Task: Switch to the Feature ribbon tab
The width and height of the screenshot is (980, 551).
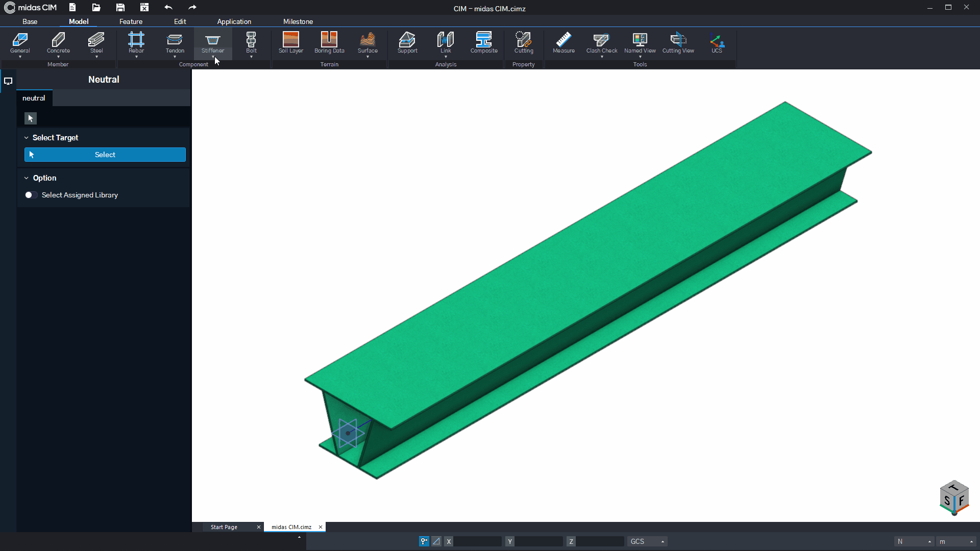Action: point(131,21)
